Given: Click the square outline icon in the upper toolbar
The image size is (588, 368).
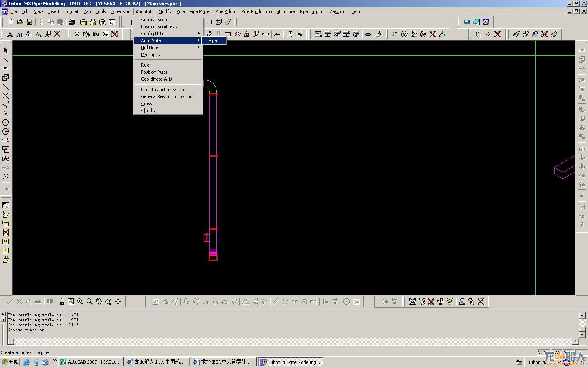Looking at the screenshot, I should coord(209,22).
